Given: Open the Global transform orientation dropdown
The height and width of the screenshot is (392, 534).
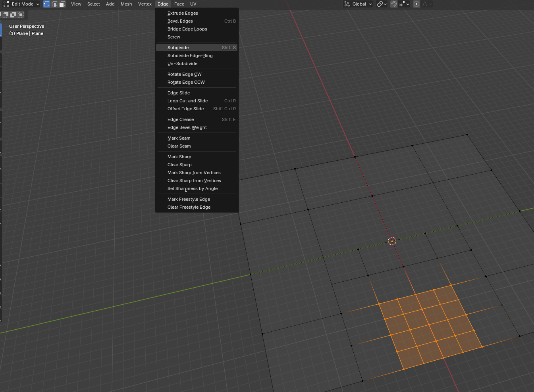Looking at the screenshot, I should click(x=358, y=4).
